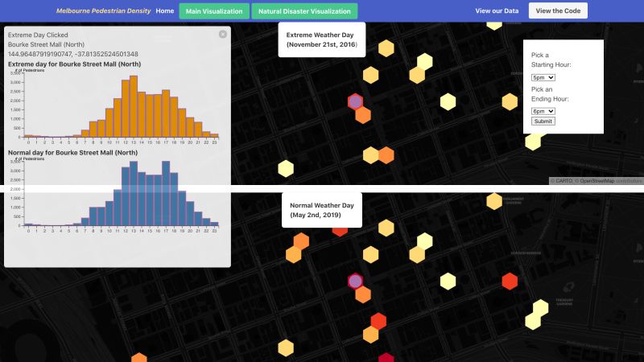Open the Natural Disaster Visualization page
The image size is (644, 362).
304,11
